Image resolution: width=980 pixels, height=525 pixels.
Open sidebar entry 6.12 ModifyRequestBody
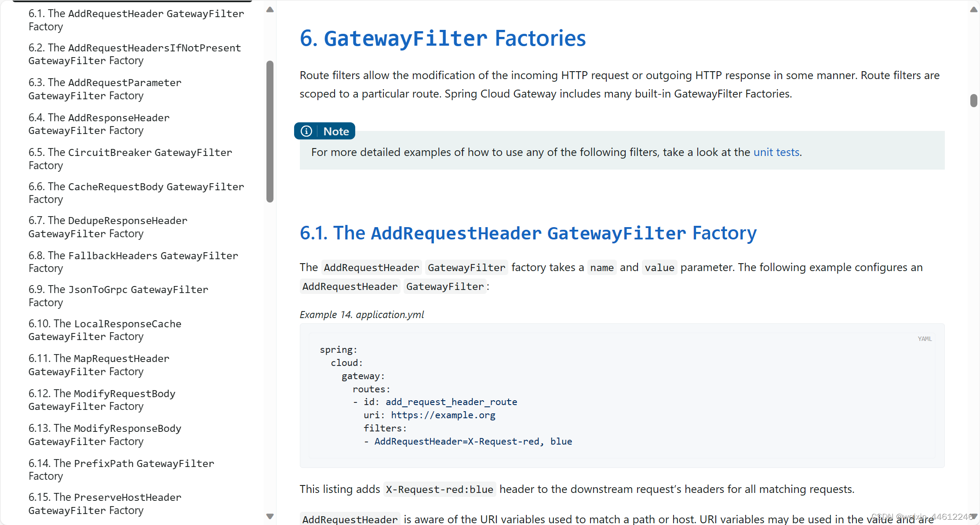pyautogui.click(x=102, y=400)
